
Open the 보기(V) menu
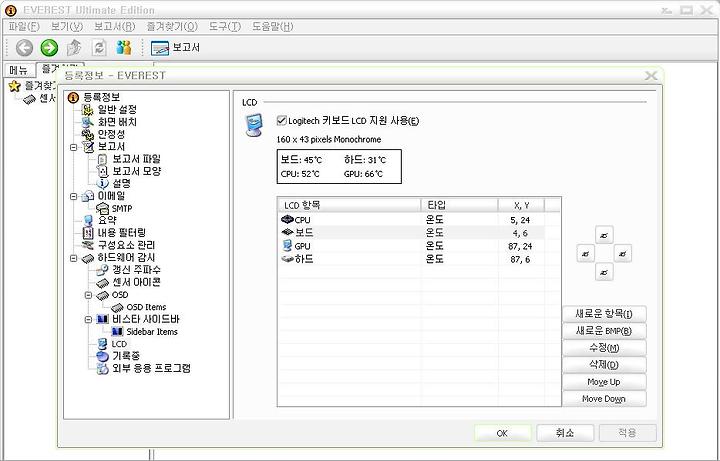tap(67, 27)
